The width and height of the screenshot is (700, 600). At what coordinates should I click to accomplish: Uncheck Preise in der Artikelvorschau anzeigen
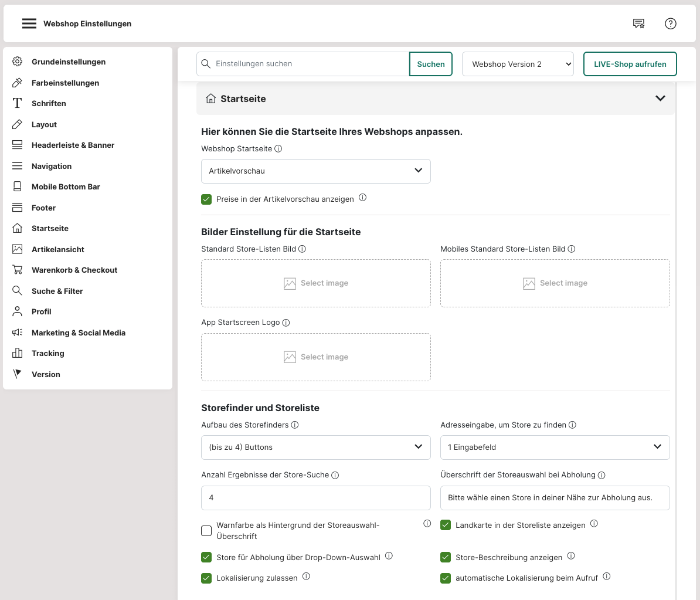point(206,199)
